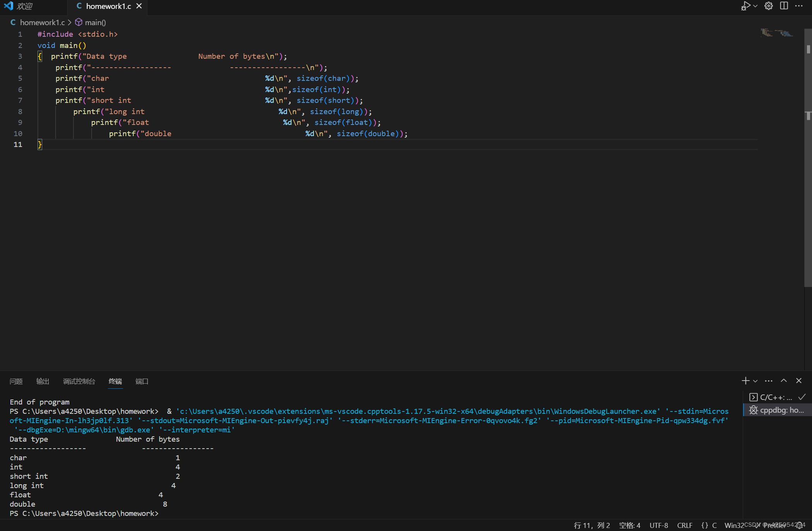Open the editor More Actions ellipsis menu
812x531 pixels.
pyautogui.click(x=799, y=6)
